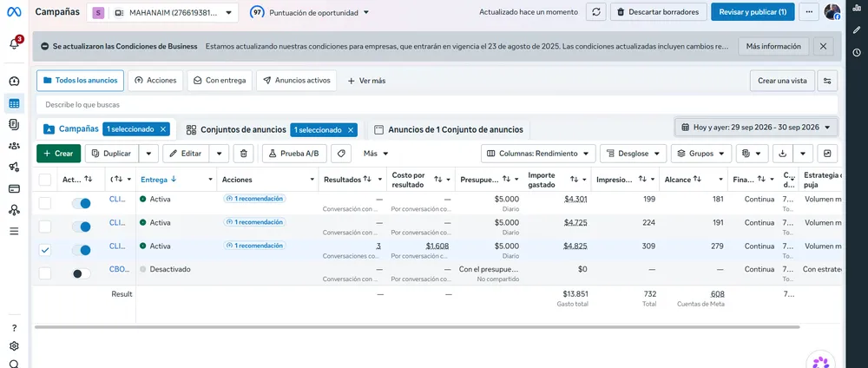The height and width of the screenshot is (368, 868).
Task: Select the Anuncios activos view
Action: [x=296, y=80]
